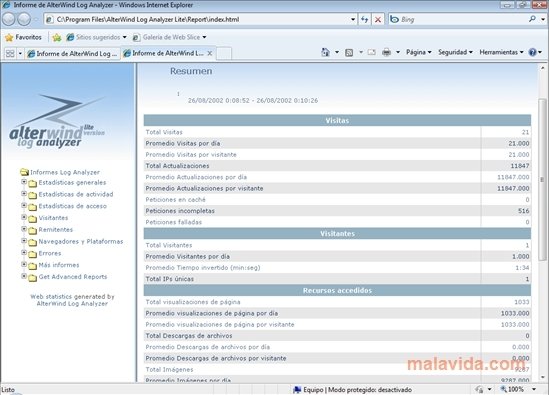
Task: Click Navegadores y Plataformas folder icon
Action: [x=33, y=242]
